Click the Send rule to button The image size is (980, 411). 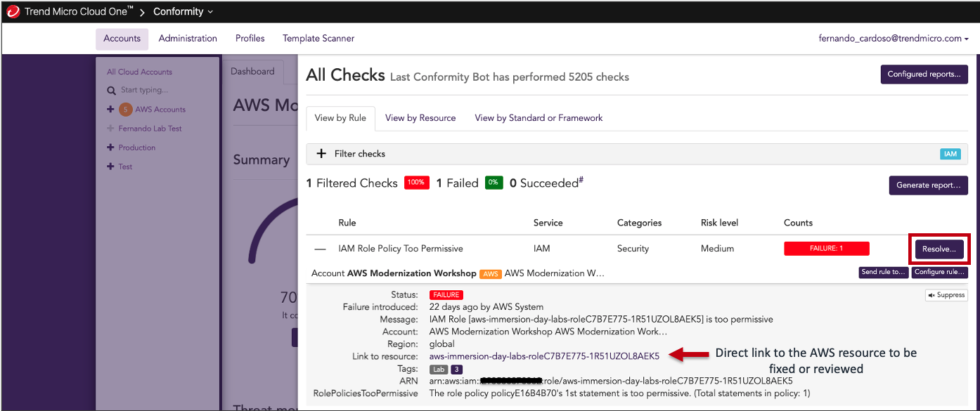(x=884, y=273)
